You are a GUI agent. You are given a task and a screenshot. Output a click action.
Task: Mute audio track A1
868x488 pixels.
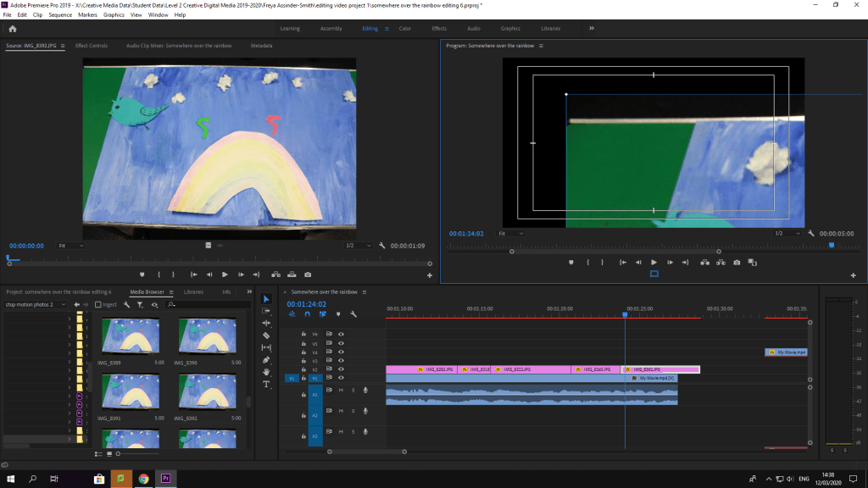(341, 391)
